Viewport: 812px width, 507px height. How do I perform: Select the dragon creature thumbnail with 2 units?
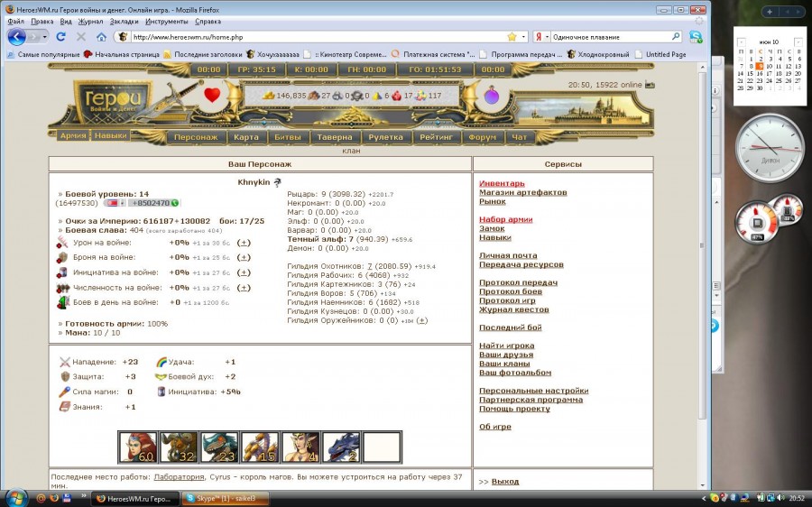tap(341, 447)
